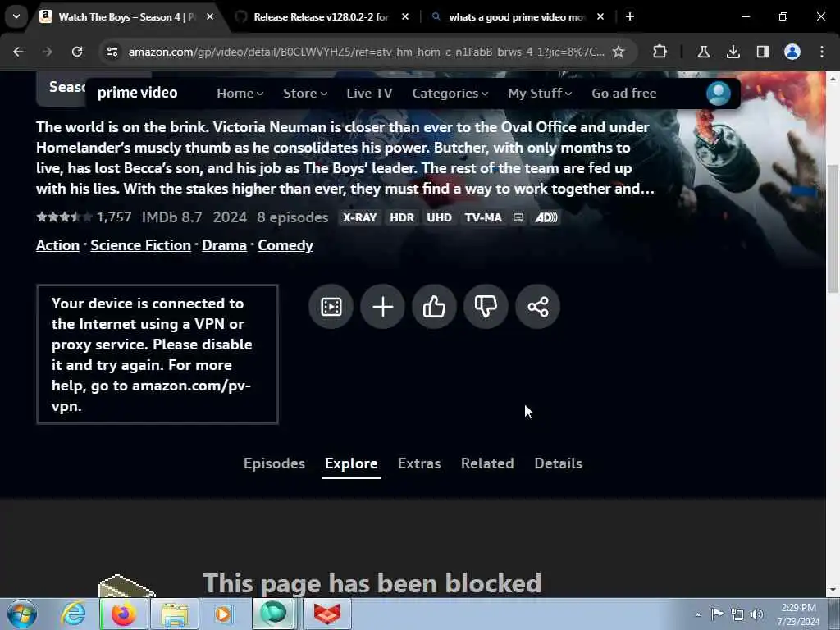Select the Explore tab
This screenshot has width=840, height=630.
(x=351, y=463)
